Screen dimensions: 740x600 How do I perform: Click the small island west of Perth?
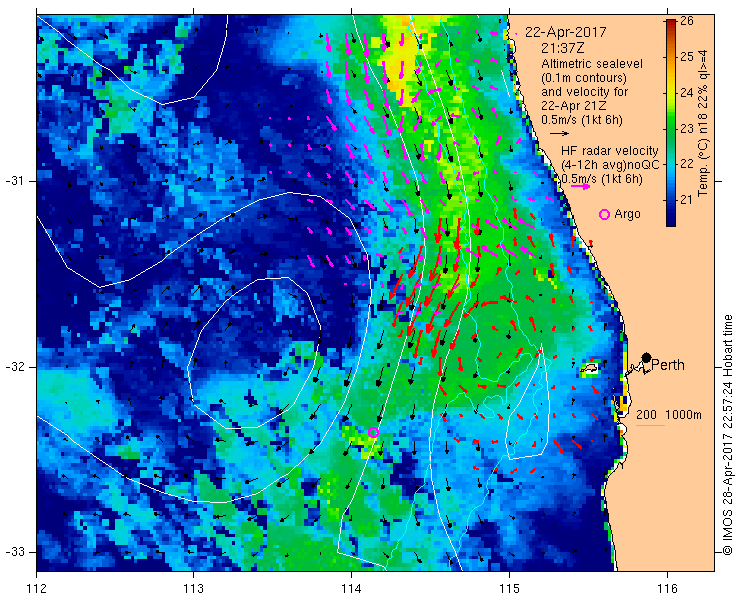point(589,368)
